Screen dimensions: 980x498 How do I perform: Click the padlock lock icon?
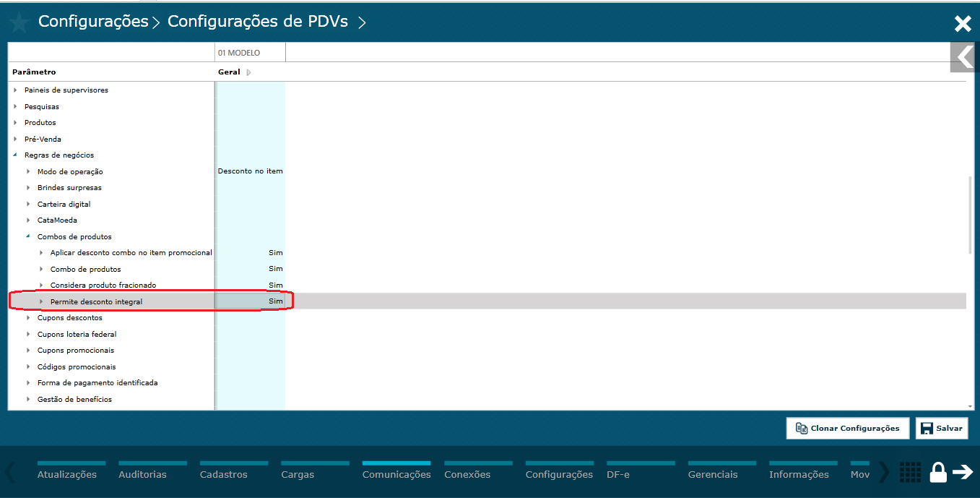[938, 472]
